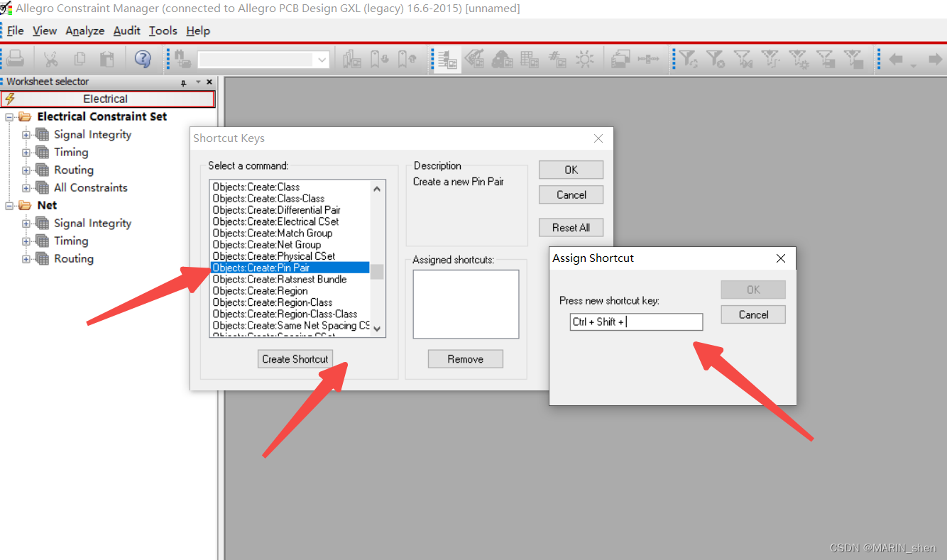Image resolution: width=947 pixels, height=560 pixels.
Task: Expand Routing under Net
Action: pyautogui.click(x=26, y=258)
